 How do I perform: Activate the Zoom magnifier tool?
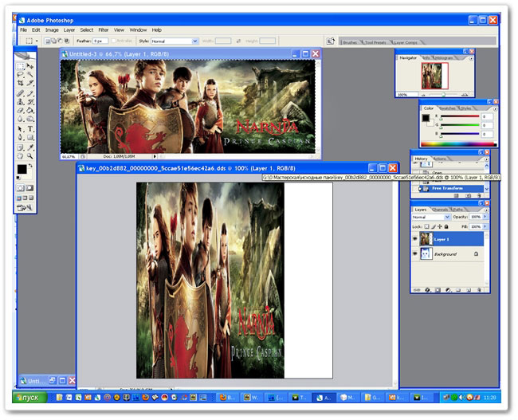point(30,157)
